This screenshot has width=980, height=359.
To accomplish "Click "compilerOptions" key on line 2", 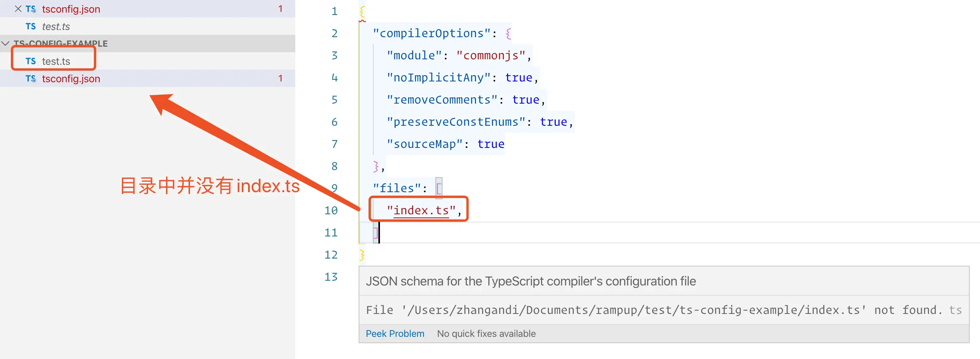I will (432, 33).
